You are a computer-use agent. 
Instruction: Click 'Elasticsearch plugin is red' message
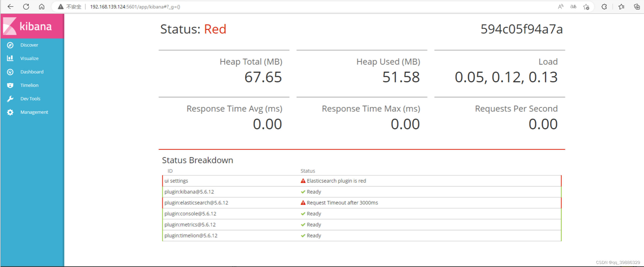[336, 181]
